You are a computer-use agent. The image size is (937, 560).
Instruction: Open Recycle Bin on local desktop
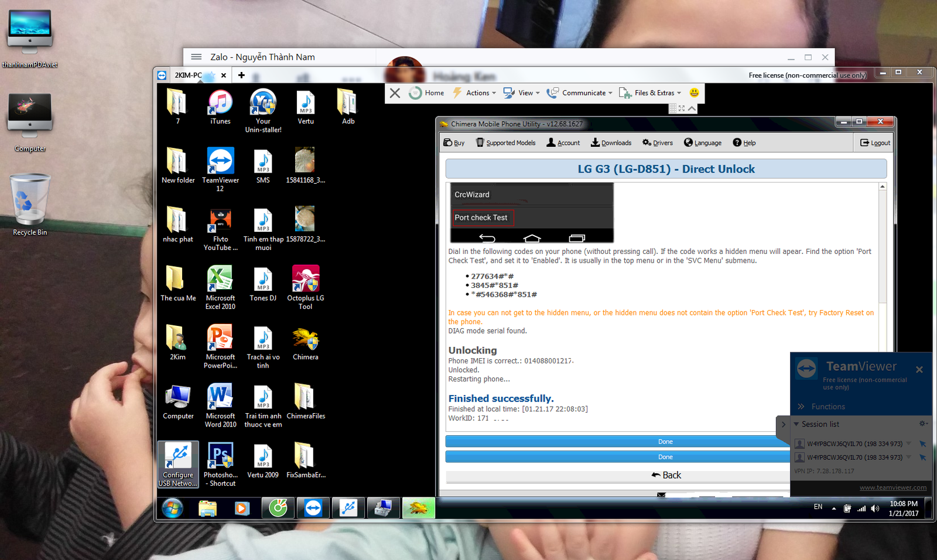[x=30, y=205]
